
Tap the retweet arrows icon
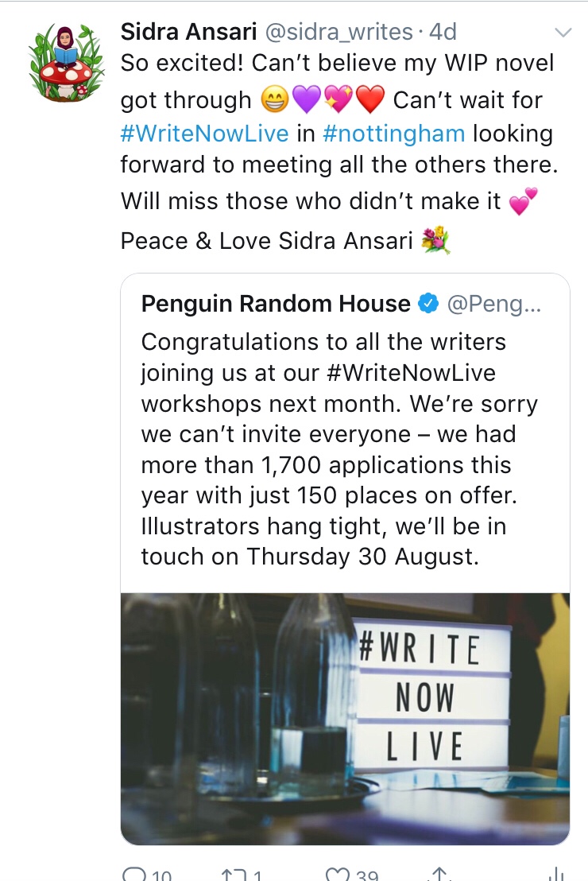click(231, 874)
